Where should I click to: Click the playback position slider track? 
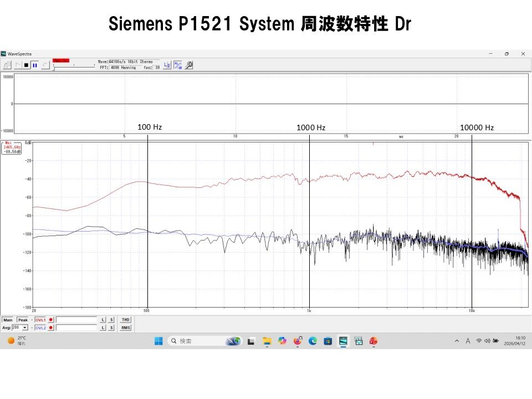(x=74, y=66)
